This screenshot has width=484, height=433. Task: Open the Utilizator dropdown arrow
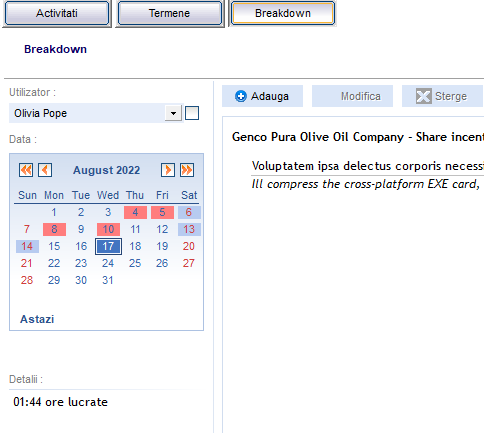coord(173,113)
